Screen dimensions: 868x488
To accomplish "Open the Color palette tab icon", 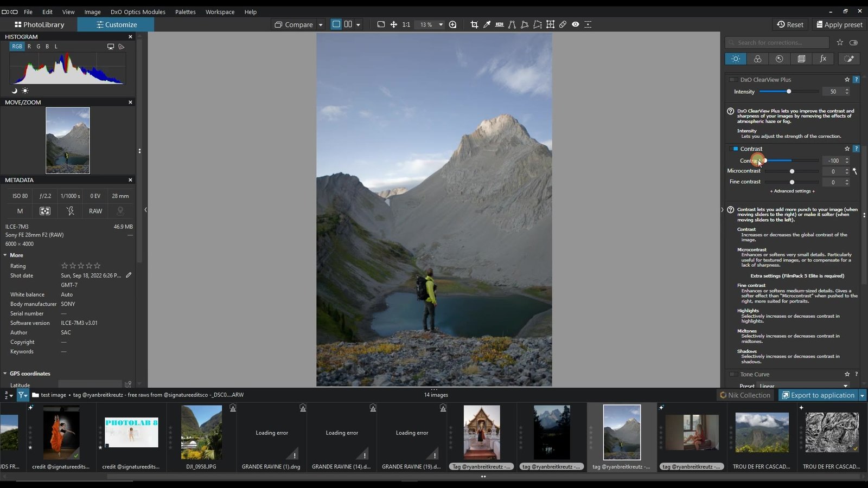I will point(757,59).
